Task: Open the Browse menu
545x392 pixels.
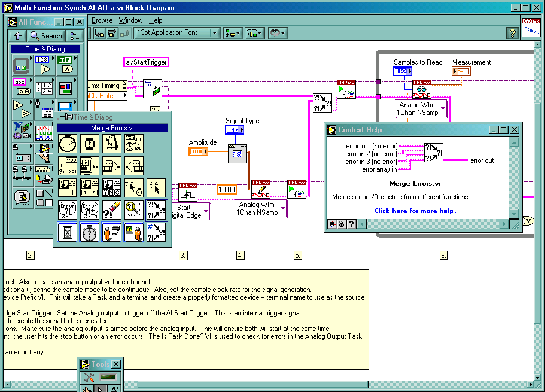Action: (x=102, y=20)
